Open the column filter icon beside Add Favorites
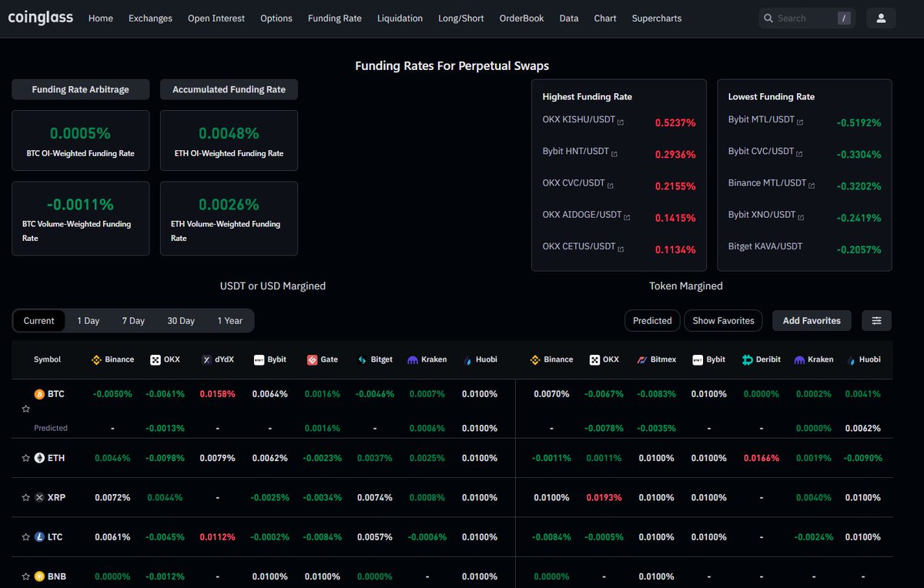Viewport: 924px width, 588px height. pos(876,320)
